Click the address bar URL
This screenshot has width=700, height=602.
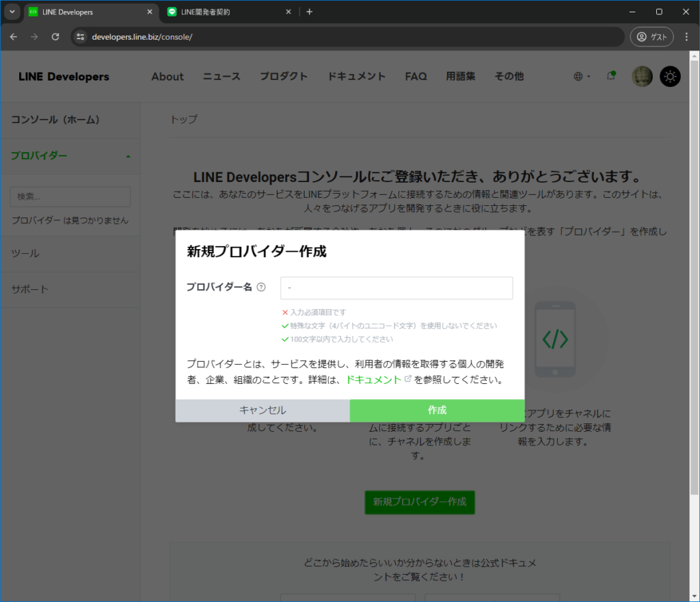(142, 37)
